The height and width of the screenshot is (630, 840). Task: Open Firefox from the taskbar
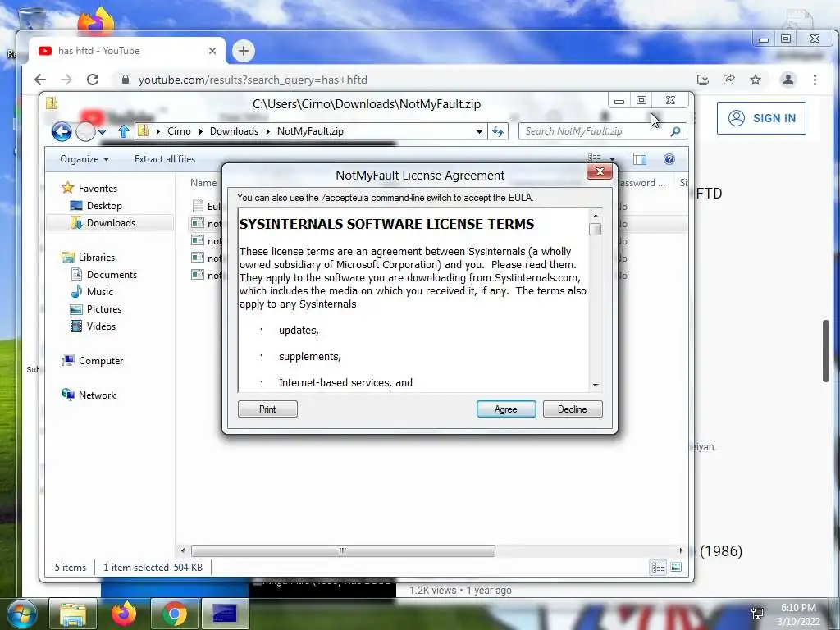tap(123, 614)
